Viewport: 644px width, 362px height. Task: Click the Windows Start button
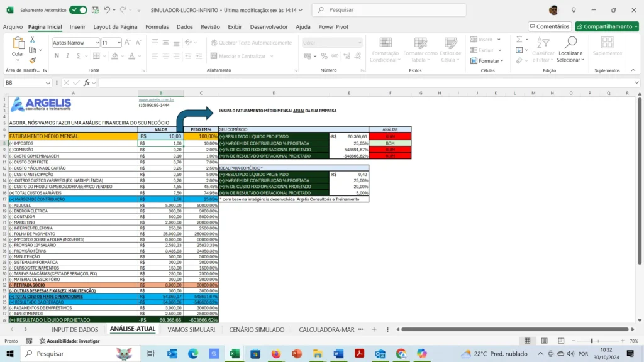pyautogui.click(x=10, y=353)
